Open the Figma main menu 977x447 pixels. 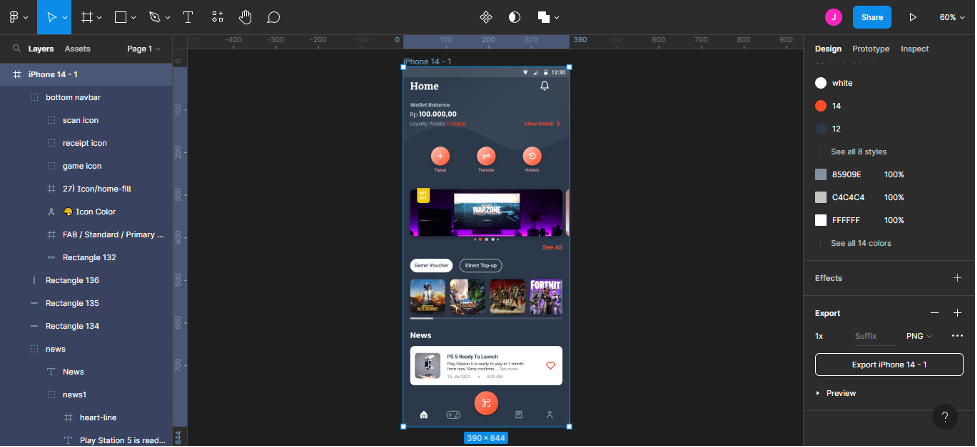coord(14,17)
